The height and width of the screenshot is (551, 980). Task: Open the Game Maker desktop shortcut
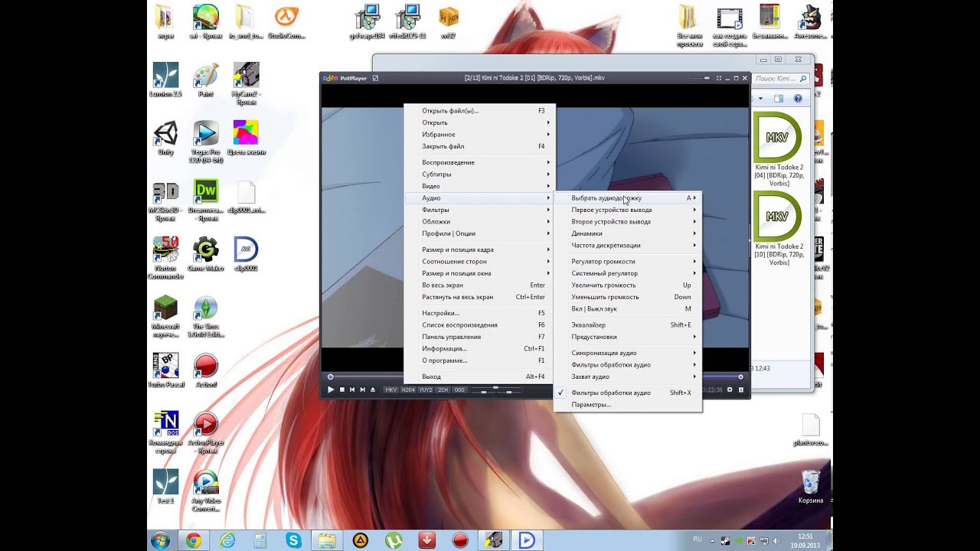coord(206,255)
